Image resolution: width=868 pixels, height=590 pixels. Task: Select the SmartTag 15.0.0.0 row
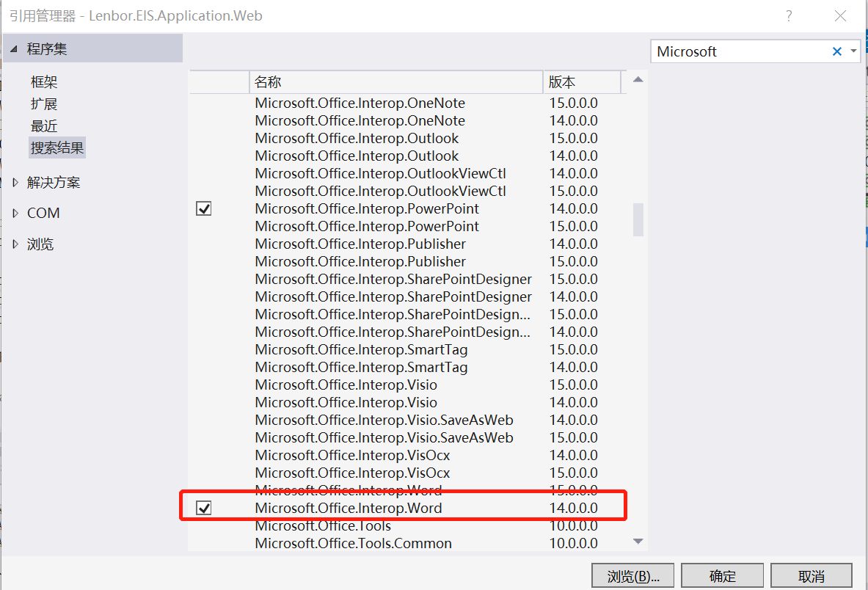point(408,350)
